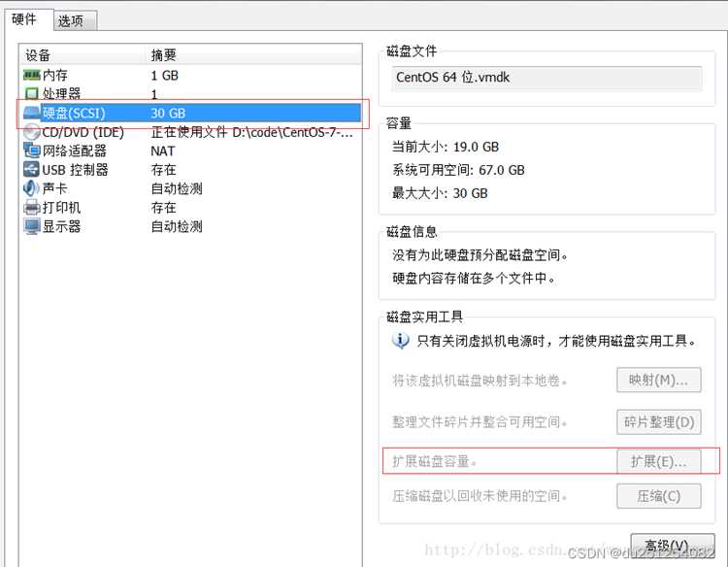
Task: Select the 声卡 row label
Action: pyautogui.click(x=54, y=188)
